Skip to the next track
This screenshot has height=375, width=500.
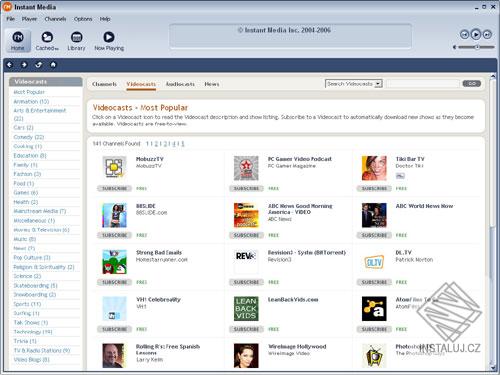click(x=487, y=34)
